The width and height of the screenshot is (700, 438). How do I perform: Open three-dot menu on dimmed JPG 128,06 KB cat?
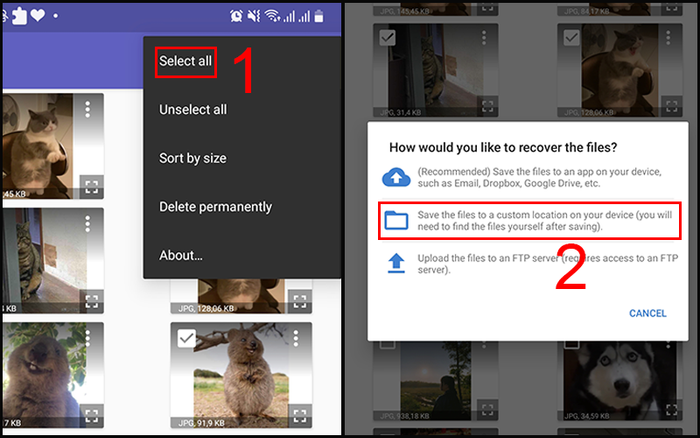click(668, 38)
